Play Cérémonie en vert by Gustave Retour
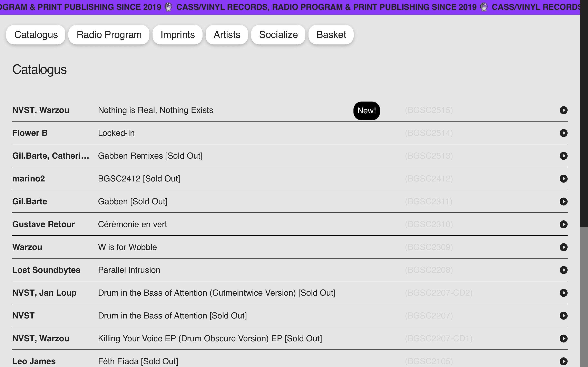This screenshot has height=367, width=588. tap(563, 224)
